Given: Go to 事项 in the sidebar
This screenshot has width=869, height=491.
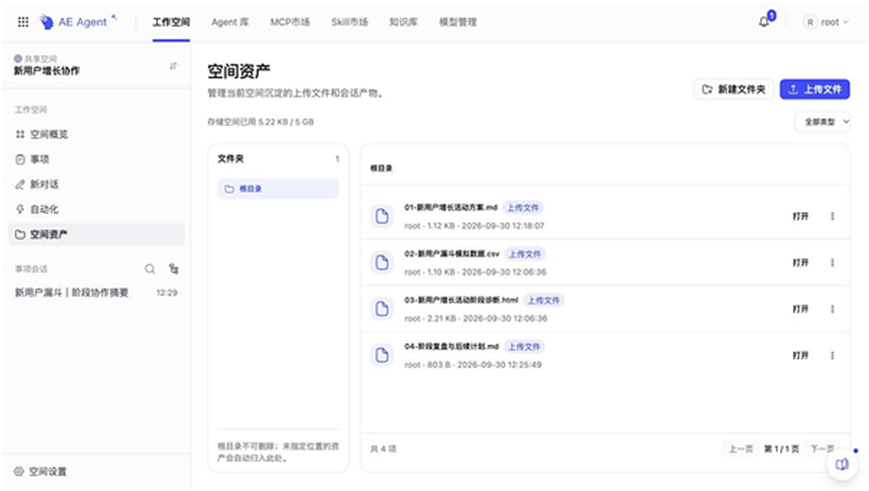Looking at the screenshot, I should pos(96,159).
